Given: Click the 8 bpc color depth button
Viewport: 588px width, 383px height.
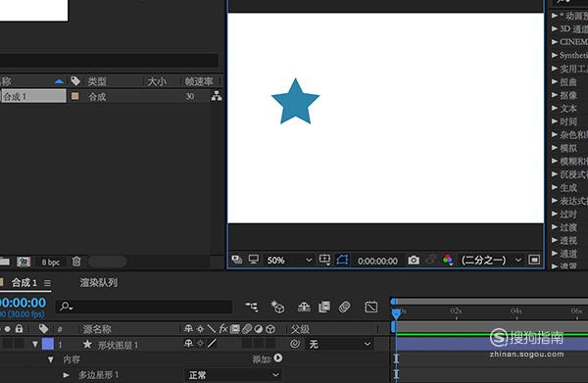Looking at the screenshot, I should (51, 263).
